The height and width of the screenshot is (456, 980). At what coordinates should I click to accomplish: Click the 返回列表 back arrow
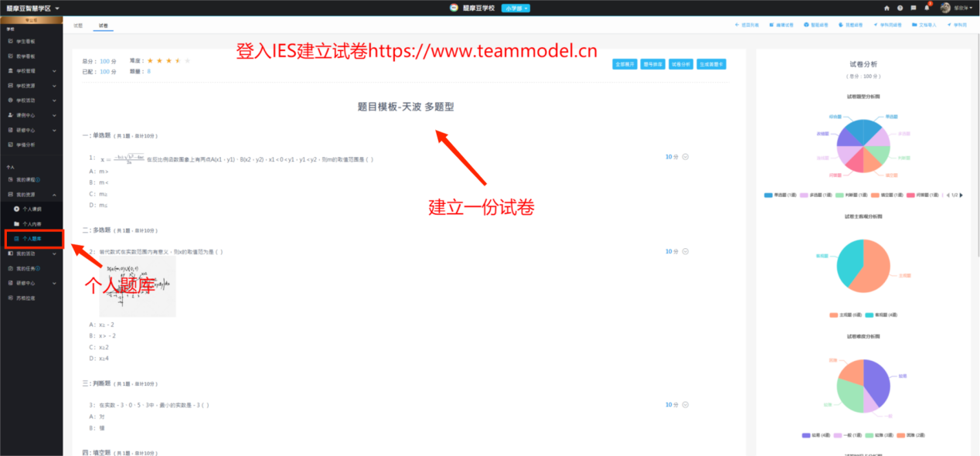(x=737, y=25)
